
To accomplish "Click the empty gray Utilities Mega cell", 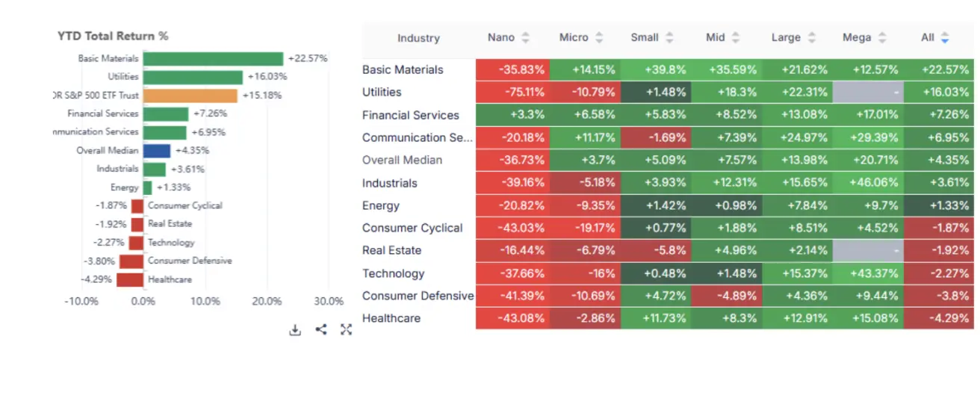I will tap(867, 92).
